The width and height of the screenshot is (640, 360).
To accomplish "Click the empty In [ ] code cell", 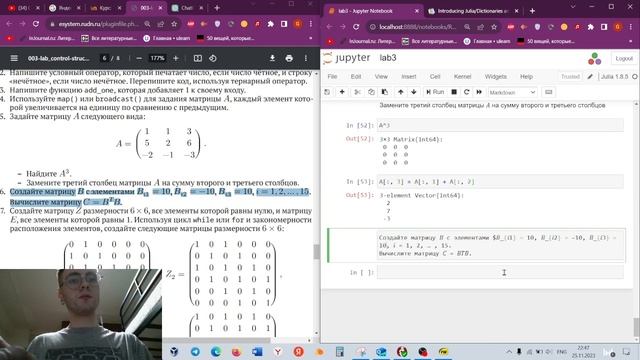I will [500, 272].
